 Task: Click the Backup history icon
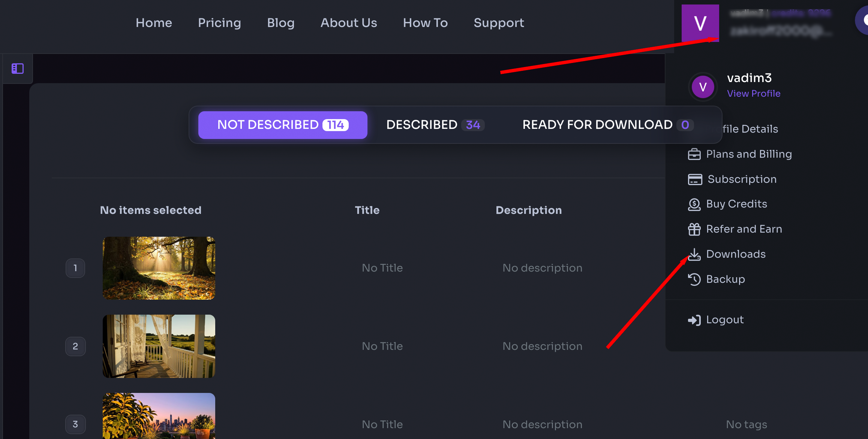click(x=694, y=279)
